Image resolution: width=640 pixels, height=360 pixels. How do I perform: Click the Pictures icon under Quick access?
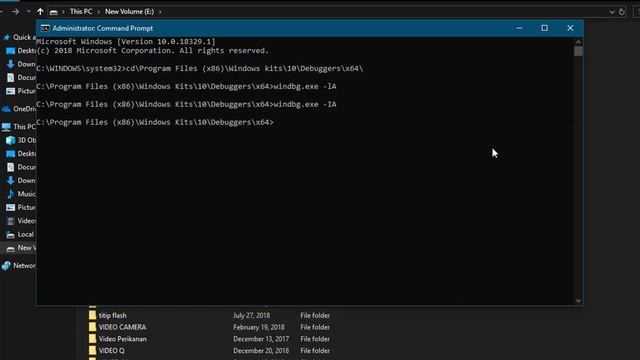click(x=10, y=91)
